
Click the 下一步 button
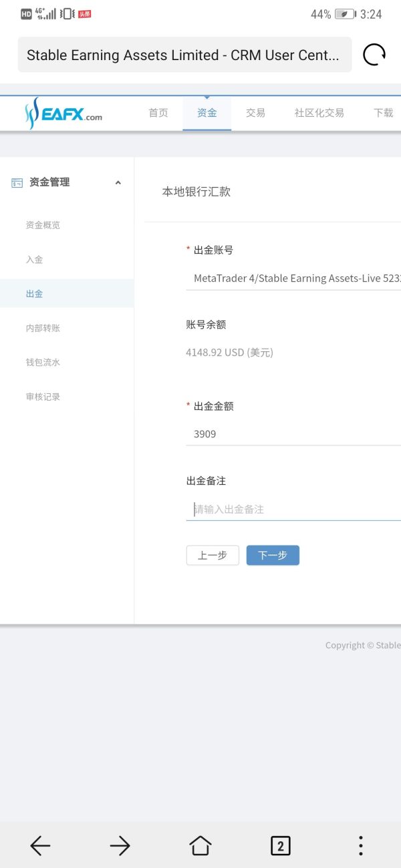[273, 556]
